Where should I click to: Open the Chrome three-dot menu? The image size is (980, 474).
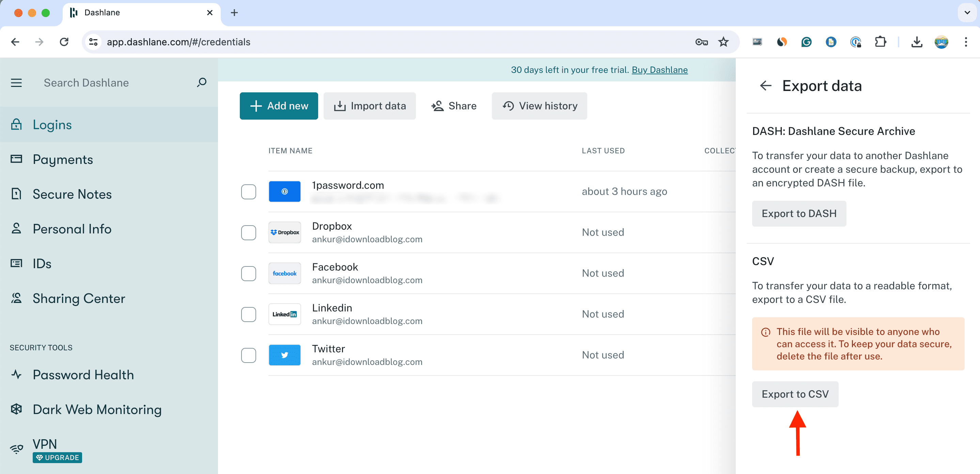coord(966,42)
